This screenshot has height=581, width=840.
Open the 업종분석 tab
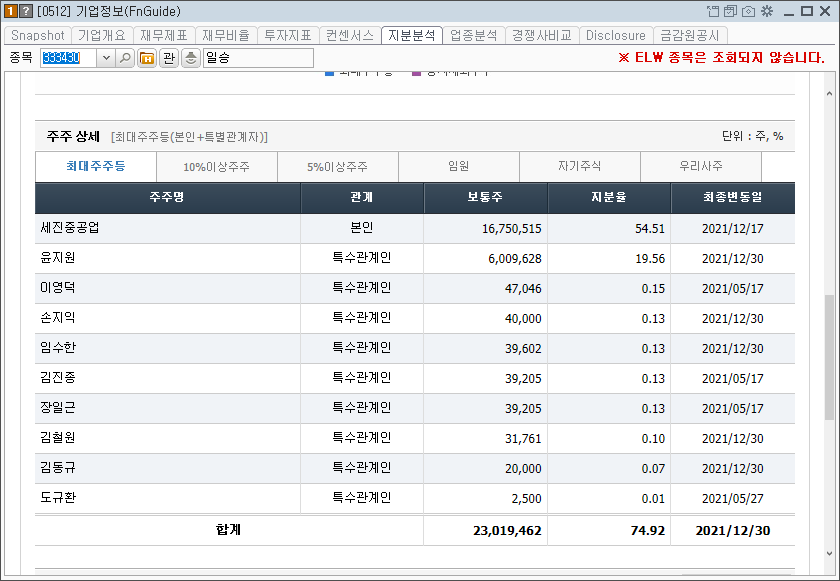coord(474,35)
